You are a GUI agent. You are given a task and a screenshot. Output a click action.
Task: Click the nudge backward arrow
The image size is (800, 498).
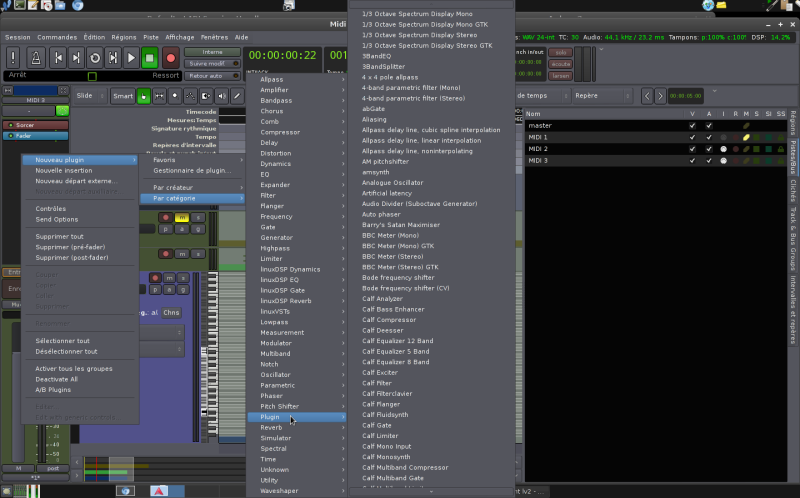[647, 96]
